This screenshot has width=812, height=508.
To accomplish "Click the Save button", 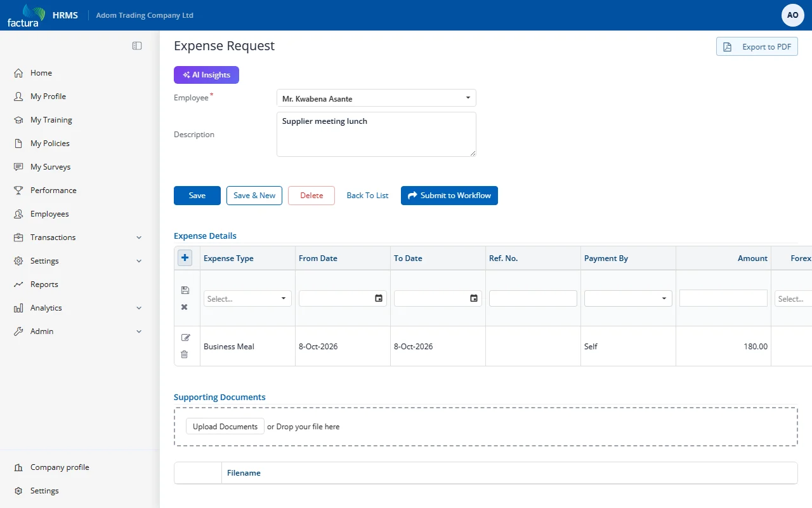I will (x=197, y=196).
